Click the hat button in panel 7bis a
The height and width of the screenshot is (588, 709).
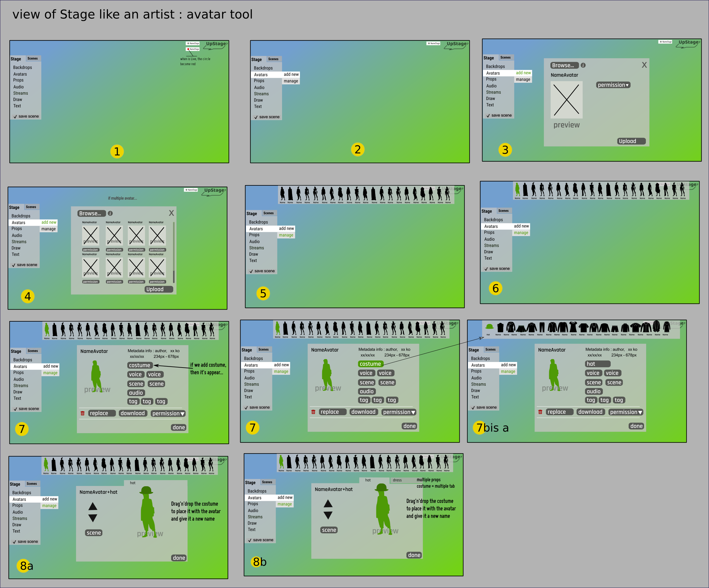(598, 364)
